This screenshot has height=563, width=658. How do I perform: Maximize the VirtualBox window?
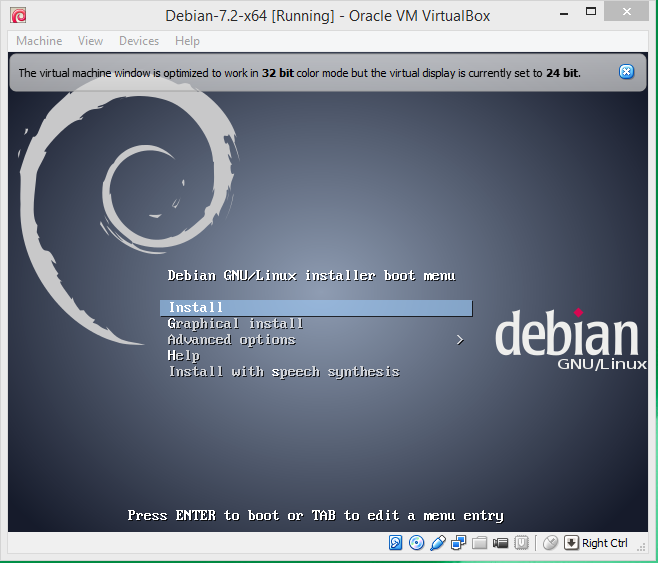click(x=591, y=12)
